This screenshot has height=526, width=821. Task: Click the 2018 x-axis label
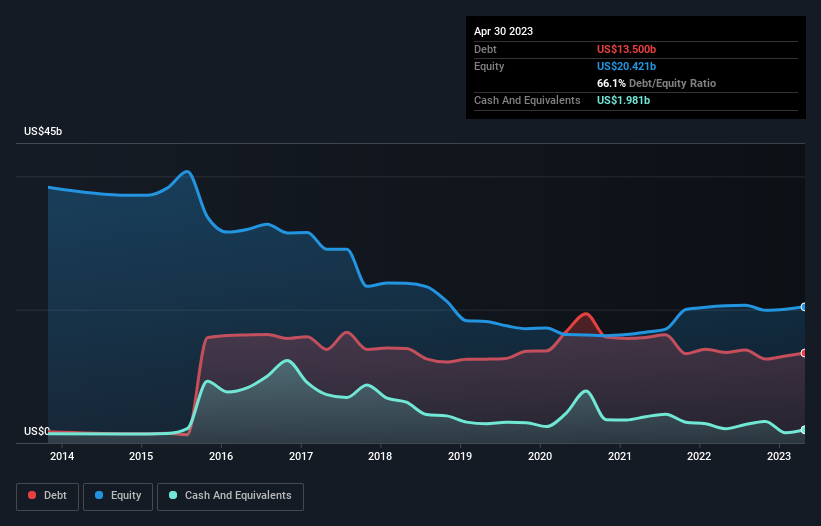click(x=380, y=456)
